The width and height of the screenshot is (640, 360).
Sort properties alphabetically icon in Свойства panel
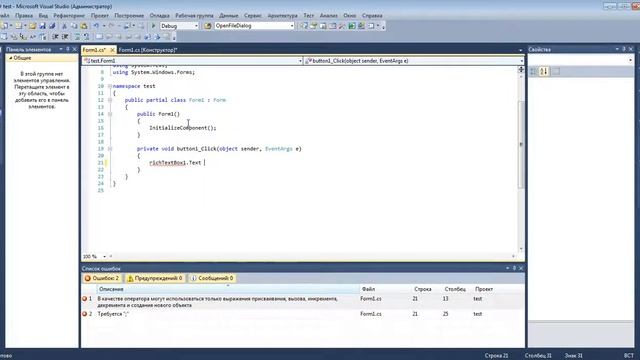[x=544, y=71]
